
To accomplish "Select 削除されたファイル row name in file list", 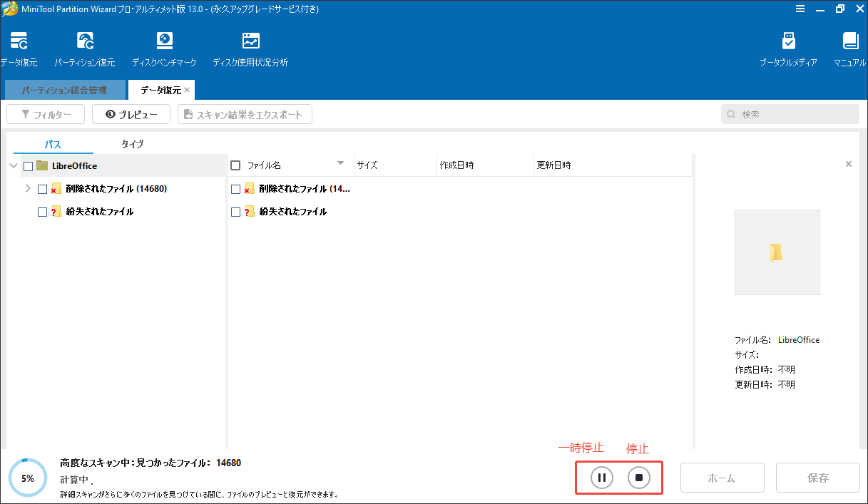I will point(305,189).
